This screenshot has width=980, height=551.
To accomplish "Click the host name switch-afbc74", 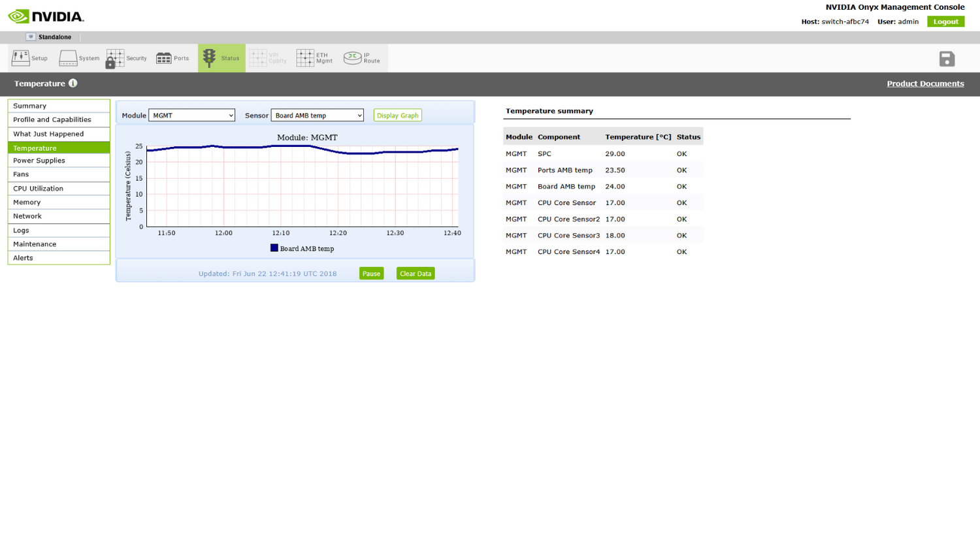I will tap(845, 22).
